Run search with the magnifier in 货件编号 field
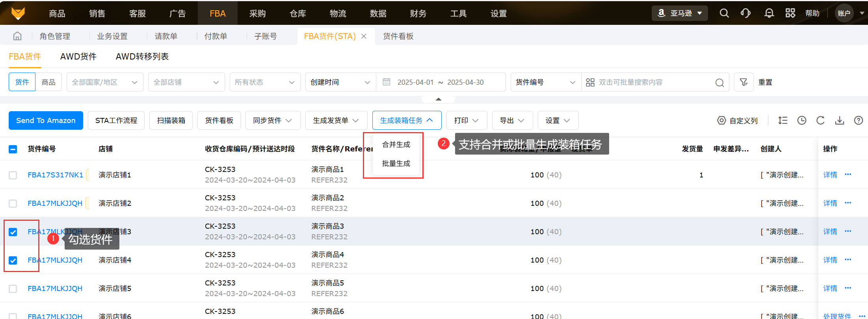This screenshot has height=319, width=868. click(719, 82)
